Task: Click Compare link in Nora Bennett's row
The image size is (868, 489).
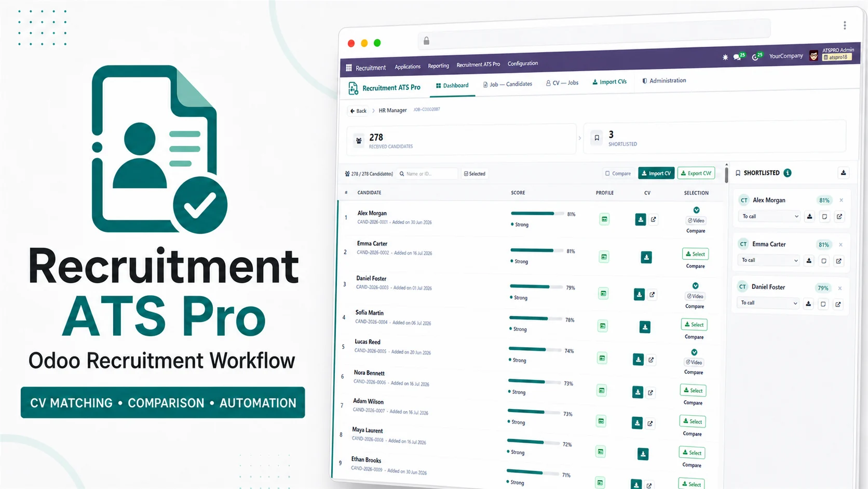Action: pos(693,403)
